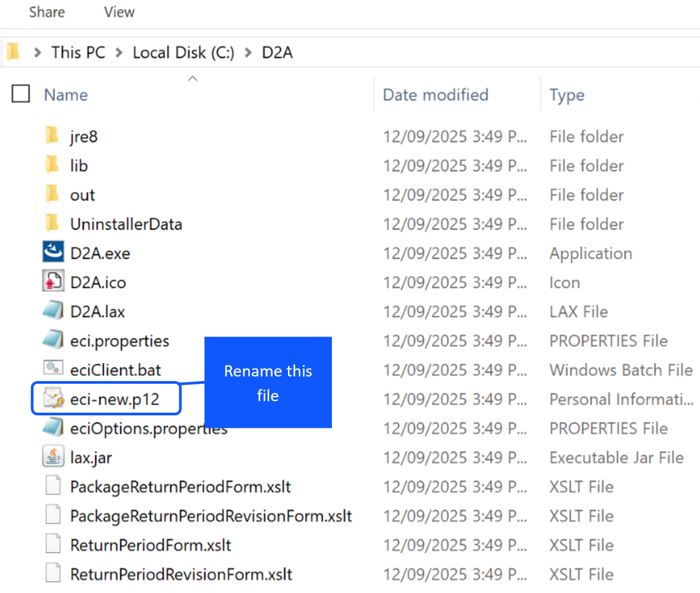Open the Share ribbon tab
700x593 pixels.
pyautogui.click(x=46, y=12)
